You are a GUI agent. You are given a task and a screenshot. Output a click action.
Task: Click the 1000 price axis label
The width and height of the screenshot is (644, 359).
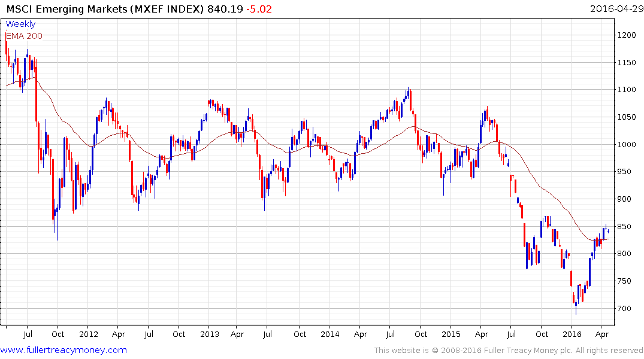[x=627, y=144]
